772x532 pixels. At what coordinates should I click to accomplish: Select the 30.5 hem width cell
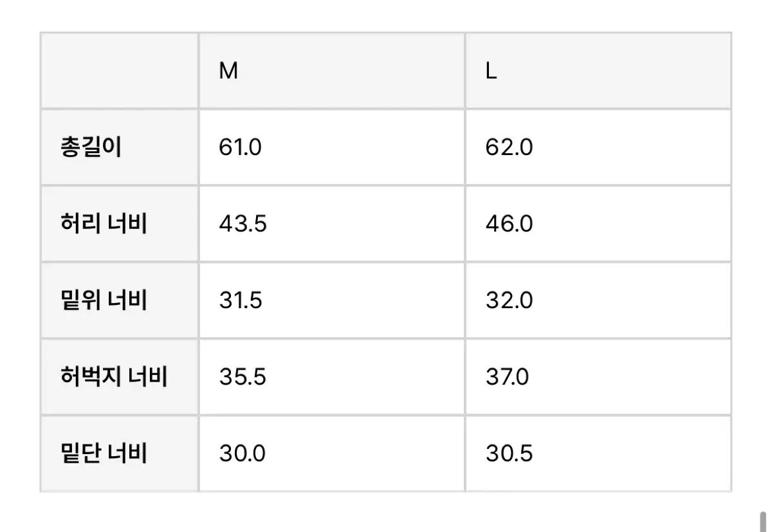click(x=598, y=454)
